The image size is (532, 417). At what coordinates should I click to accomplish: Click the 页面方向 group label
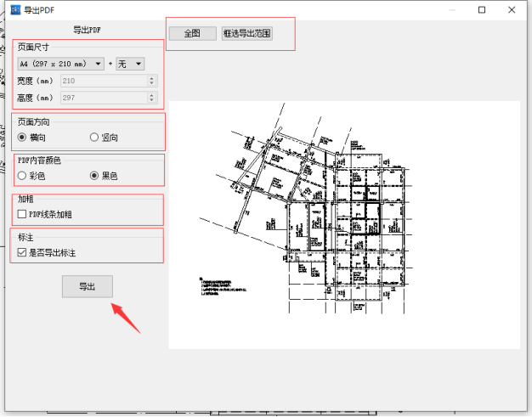33,121
